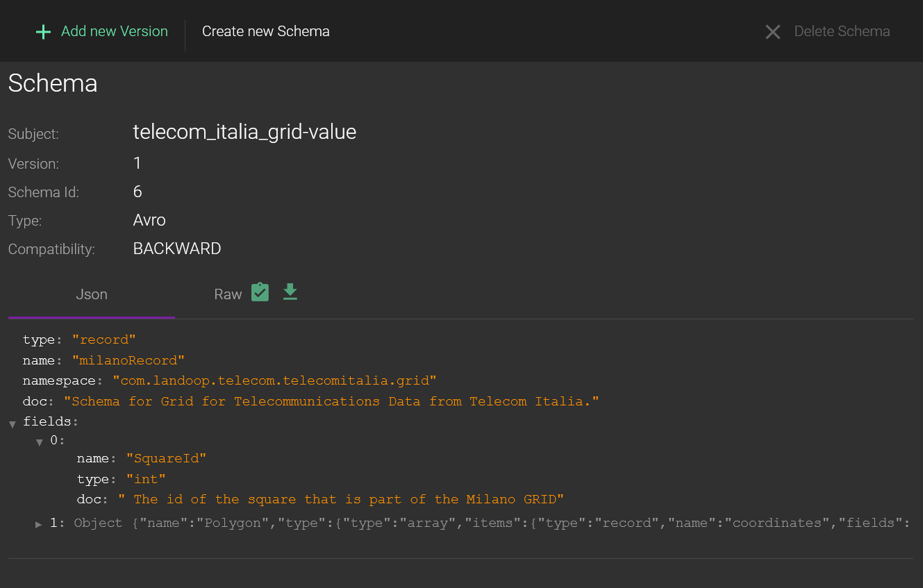Click the X icon beside Delete Schema

point(773,32)
